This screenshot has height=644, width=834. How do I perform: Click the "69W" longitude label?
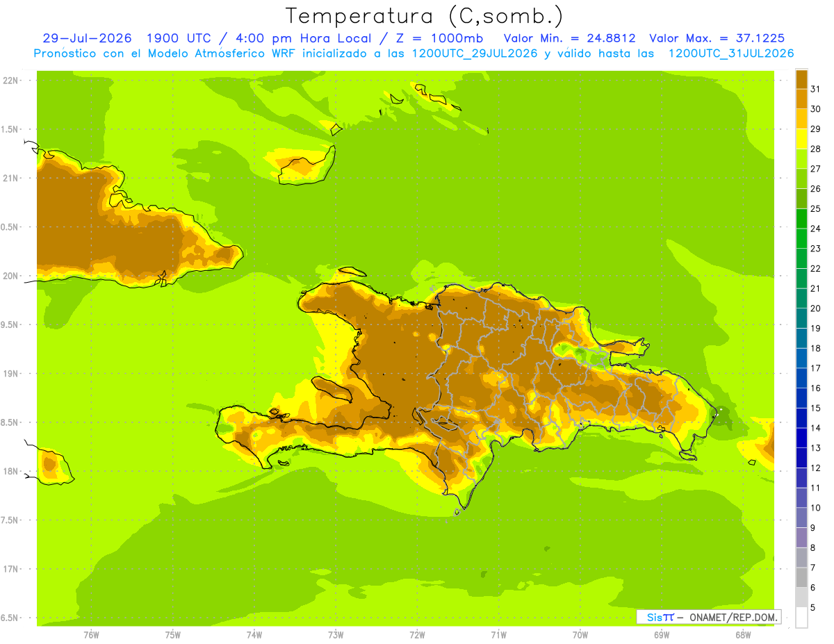click(x=662, y=634)
